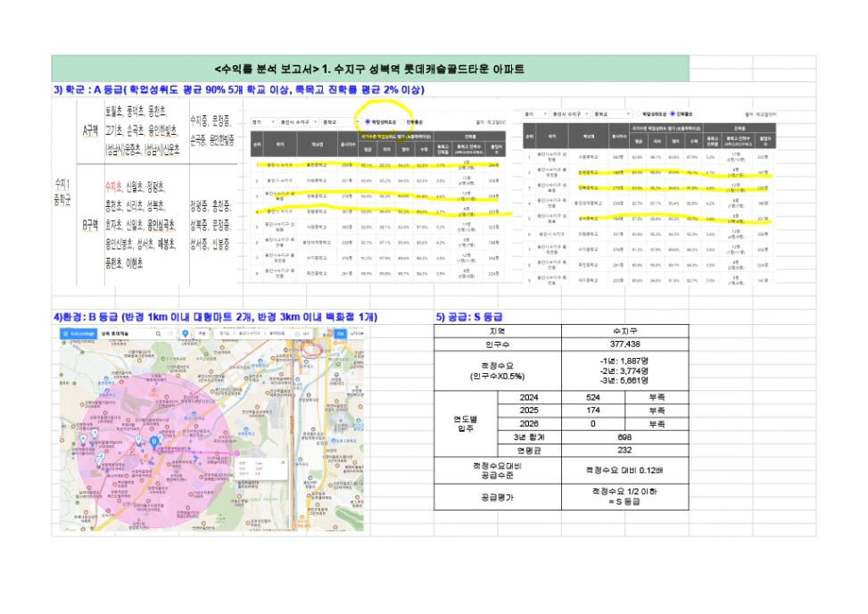Click the pink radius endpoint handle on map

click(x=237, y=453)
